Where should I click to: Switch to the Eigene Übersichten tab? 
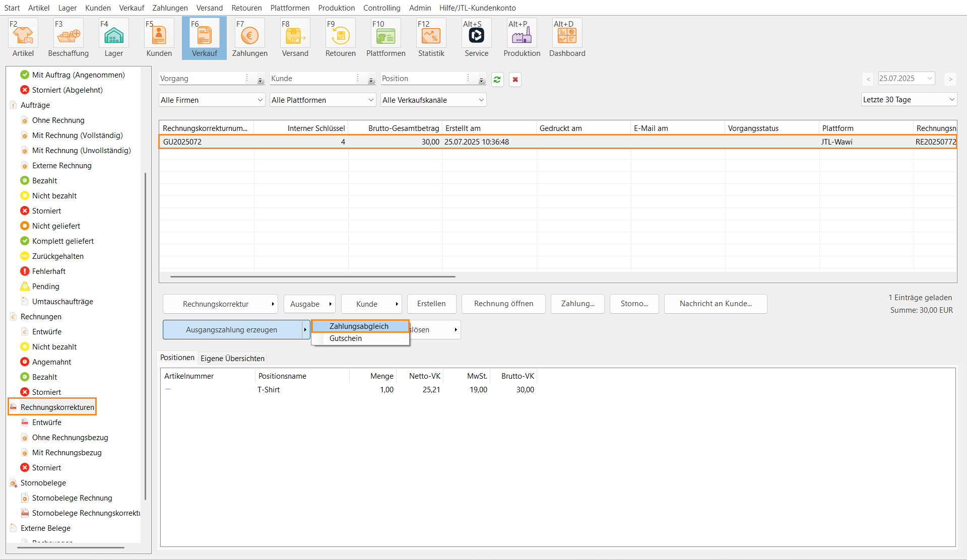232,359
